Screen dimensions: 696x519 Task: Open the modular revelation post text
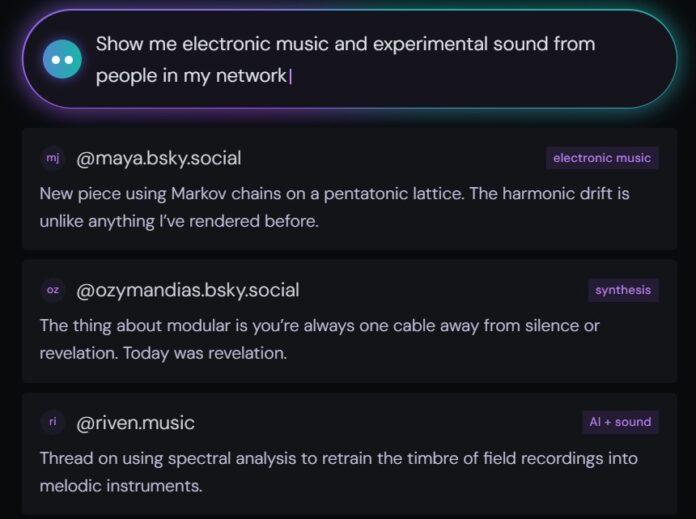pos(320,339)
